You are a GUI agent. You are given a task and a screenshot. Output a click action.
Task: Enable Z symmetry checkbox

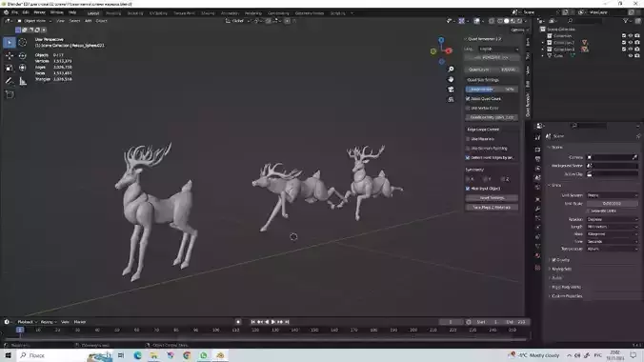coord(503,179)
